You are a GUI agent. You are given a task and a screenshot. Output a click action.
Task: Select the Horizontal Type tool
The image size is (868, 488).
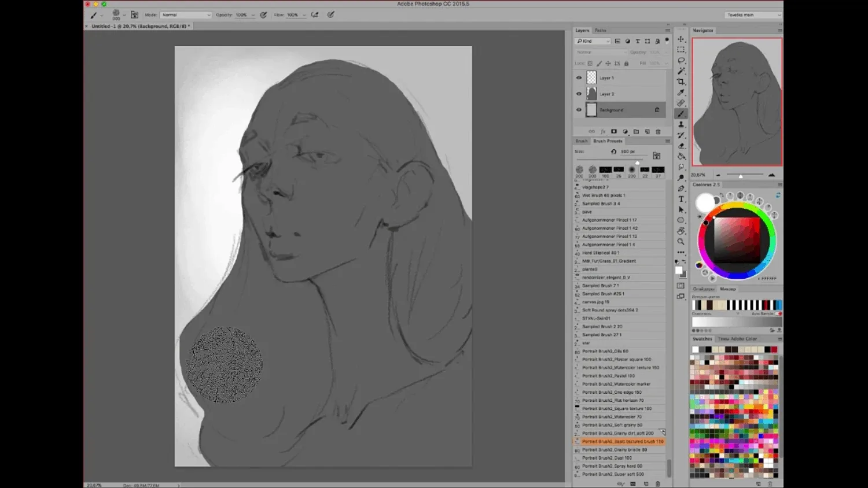681,198
